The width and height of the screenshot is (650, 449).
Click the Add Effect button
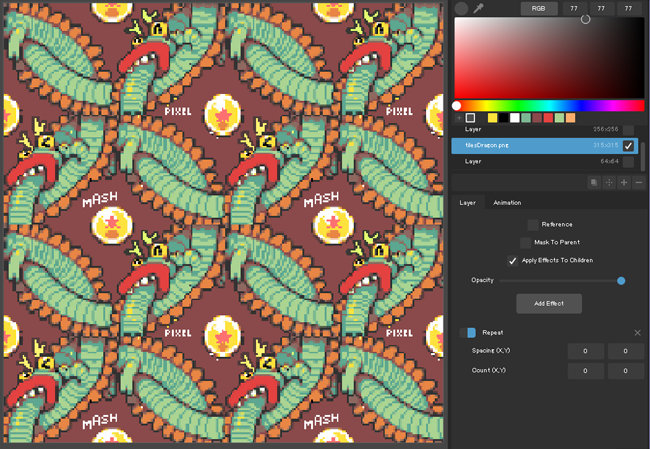549,303
